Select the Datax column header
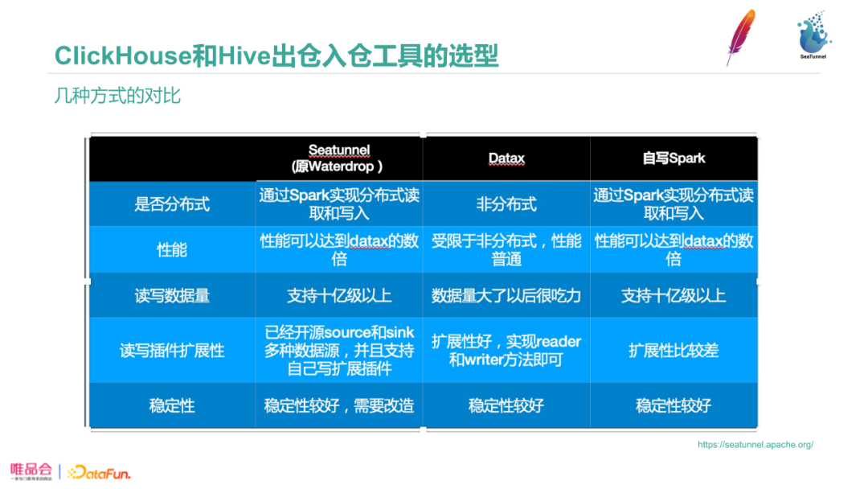 [x=506, y=158]
